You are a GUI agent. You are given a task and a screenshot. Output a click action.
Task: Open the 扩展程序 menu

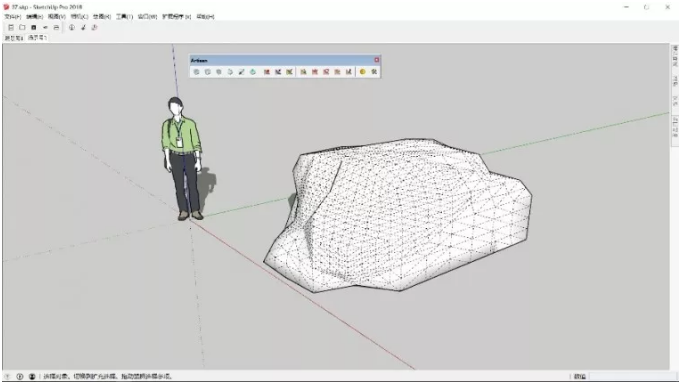(x=176, y=17)
